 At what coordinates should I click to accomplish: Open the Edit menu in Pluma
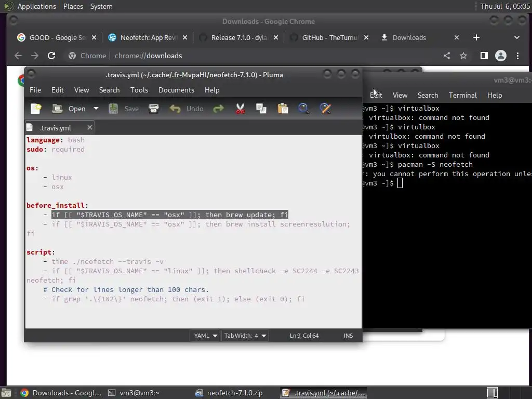click(x=57, y=90)
